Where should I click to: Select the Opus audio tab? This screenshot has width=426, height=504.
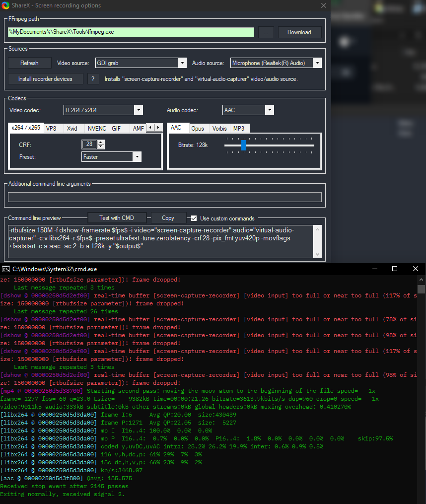click(x=198, y=128)
